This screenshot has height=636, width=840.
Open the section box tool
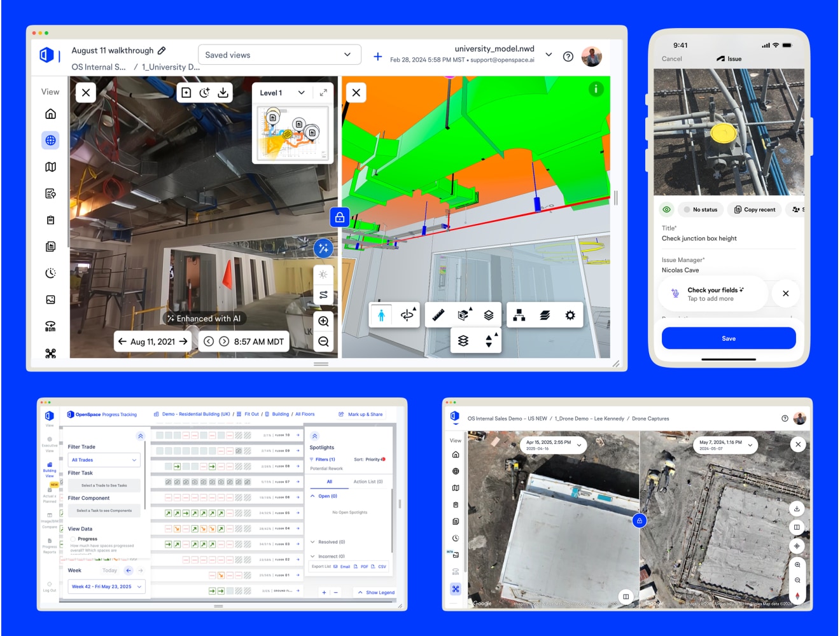464,314
